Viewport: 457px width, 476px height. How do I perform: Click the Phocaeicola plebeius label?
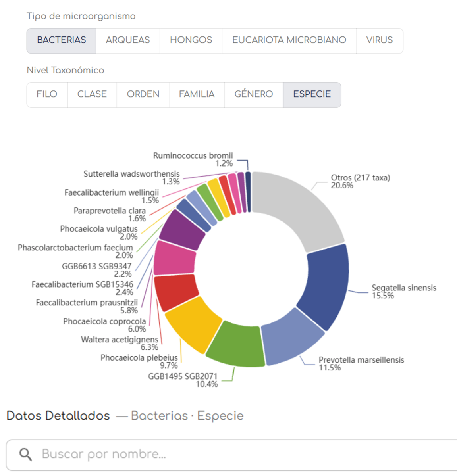(x=139, y=361)
